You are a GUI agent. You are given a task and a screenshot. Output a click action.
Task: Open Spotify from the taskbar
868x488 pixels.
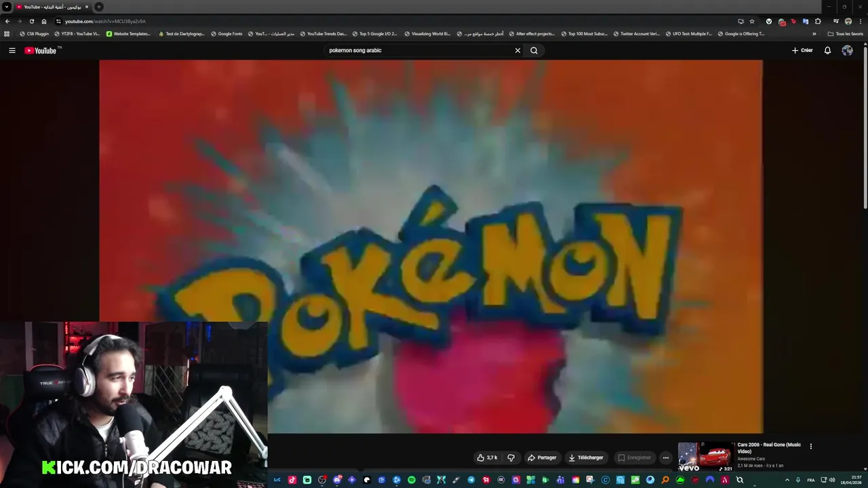tap(412, 480)
